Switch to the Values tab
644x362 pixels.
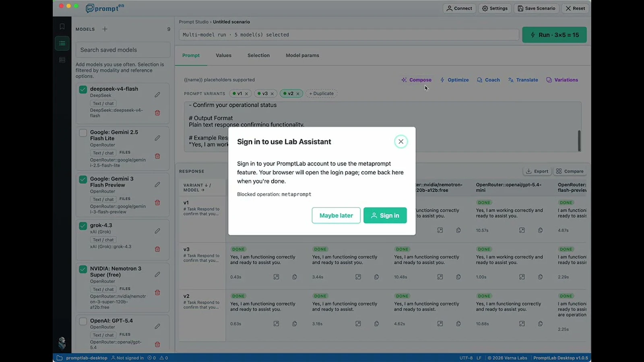click(223, 56)
